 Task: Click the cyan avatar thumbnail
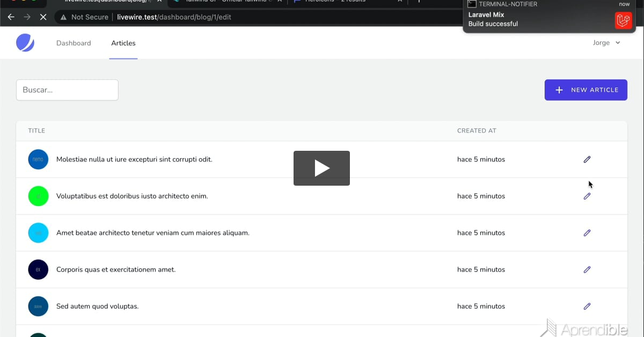pos(38,233)
